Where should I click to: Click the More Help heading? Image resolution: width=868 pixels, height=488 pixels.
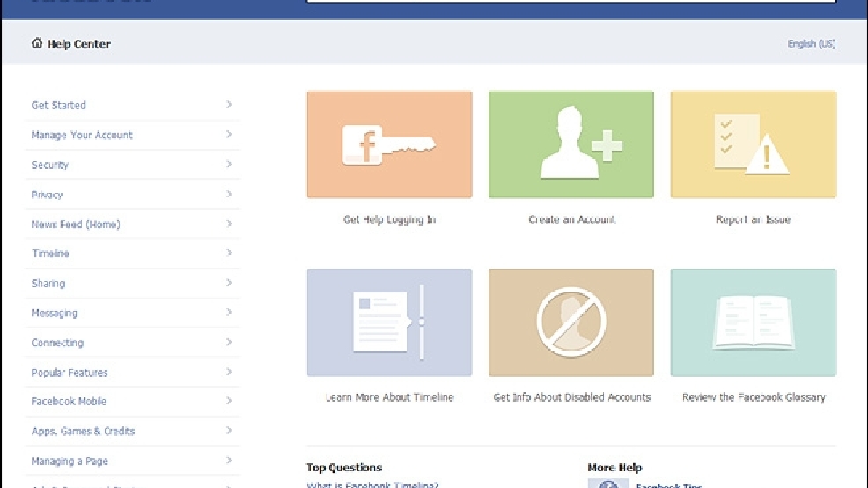click(614, 468)
